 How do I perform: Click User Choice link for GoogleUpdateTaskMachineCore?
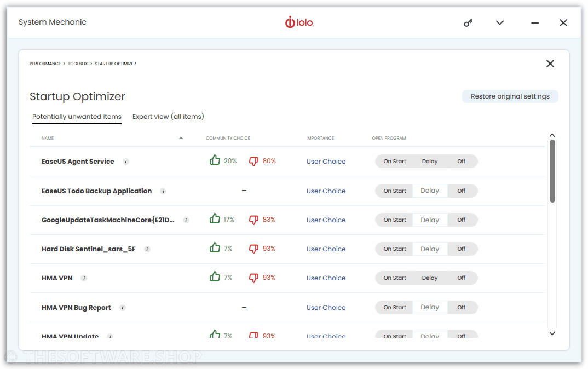tap(326, 220)
